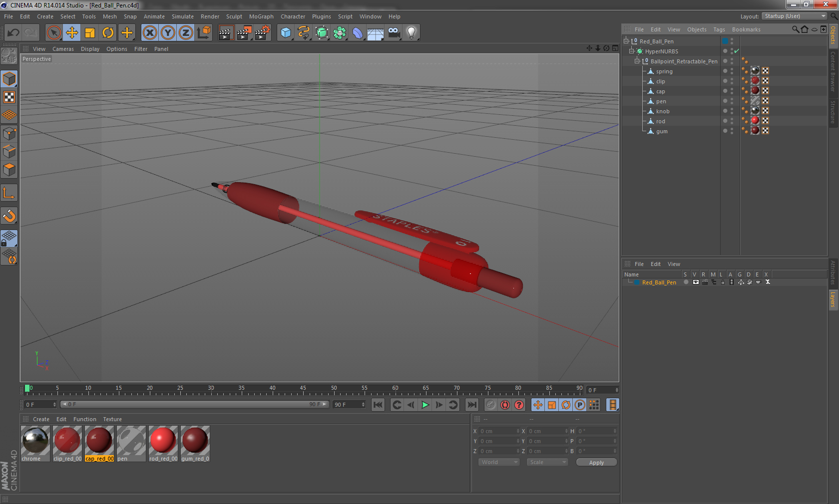The width and height of the screenshot is (839, 504).
Task: Click frame 45 on timeline ruler
Action: click(303, 389)
